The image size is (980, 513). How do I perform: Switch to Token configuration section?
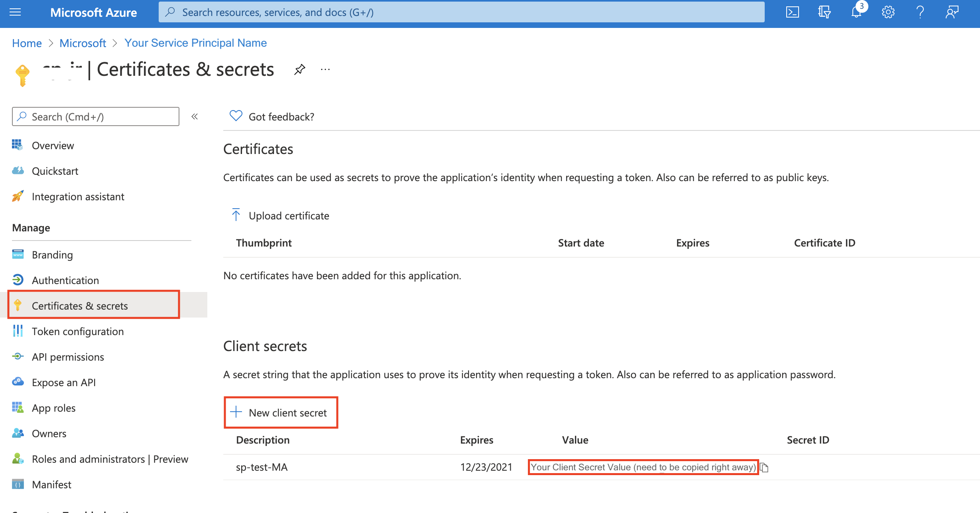click(x=77, y=331)
